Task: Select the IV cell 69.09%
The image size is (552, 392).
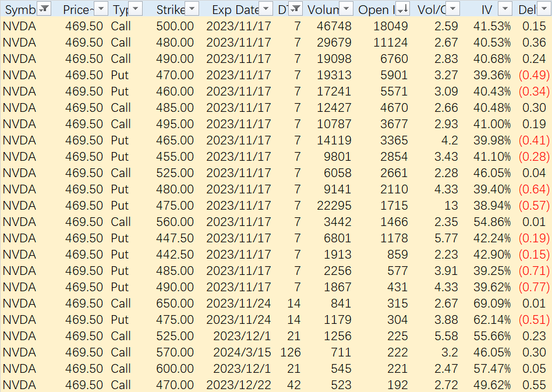Action: 492,303
